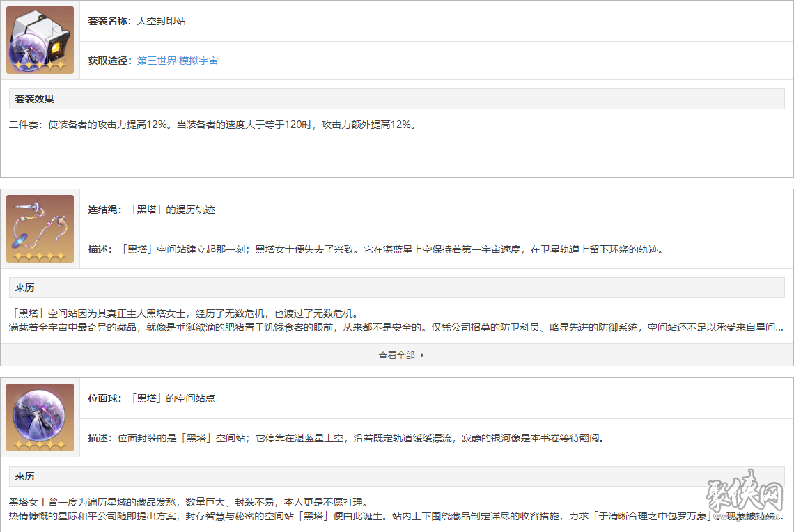Click the 获取途径 label
The width and height of the screenshot is (794, 532).
110,61
